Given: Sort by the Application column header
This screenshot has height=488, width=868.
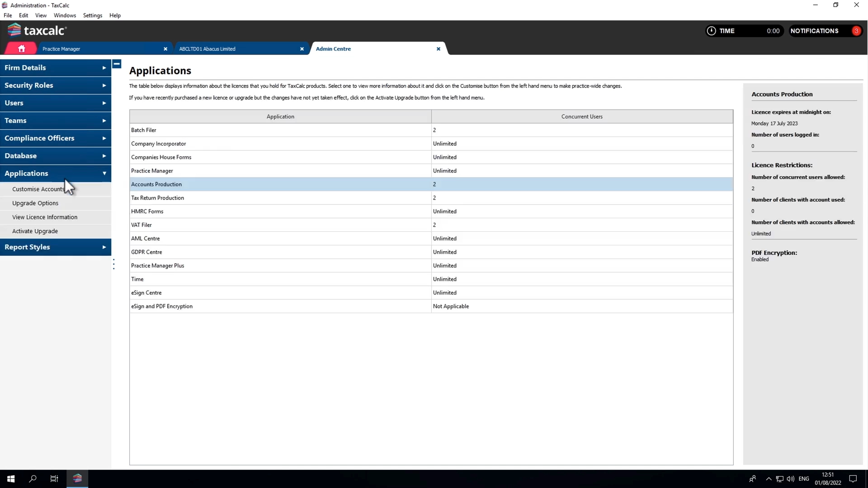Looking at the screenshot, I should (280, 117).
